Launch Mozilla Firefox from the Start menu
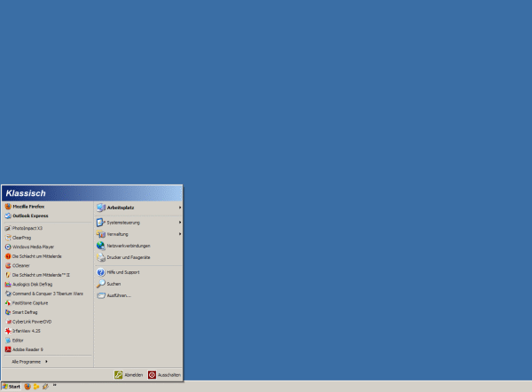 [28, 207]
